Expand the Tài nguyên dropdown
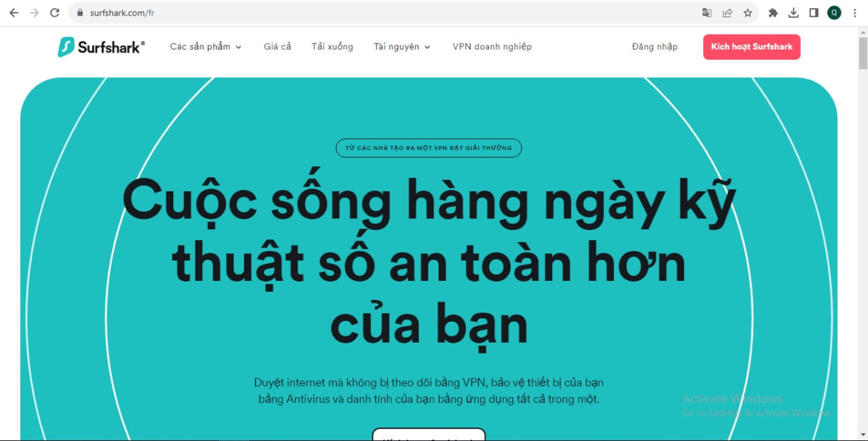Viewport: 868px width, 441px height. coord(401,47)
